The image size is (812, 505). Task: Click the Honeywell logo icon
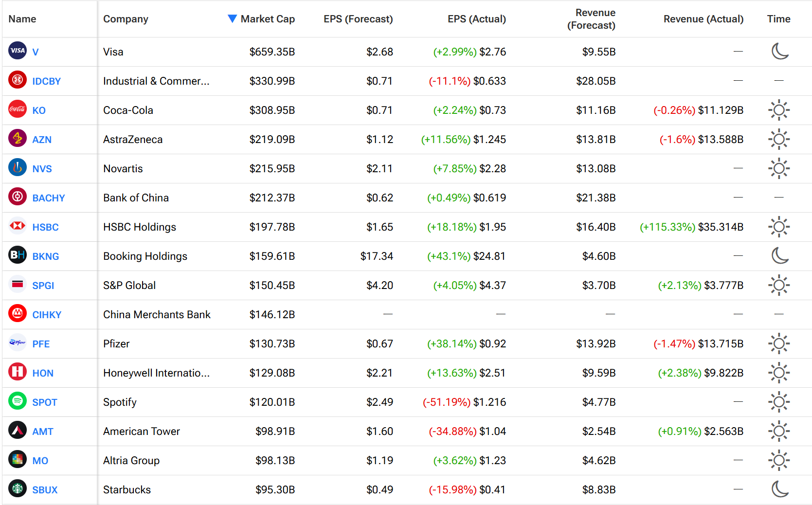pos(18,372)
